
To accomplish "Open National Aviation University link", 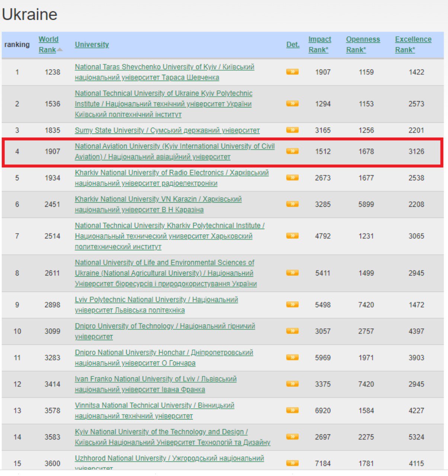I will (175, 151).
